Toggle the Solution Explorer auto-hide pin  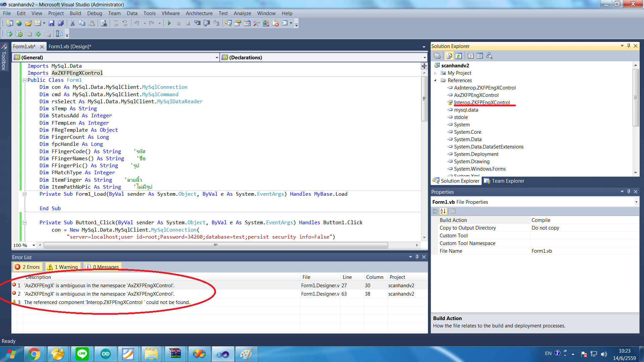tap(629, 46)
